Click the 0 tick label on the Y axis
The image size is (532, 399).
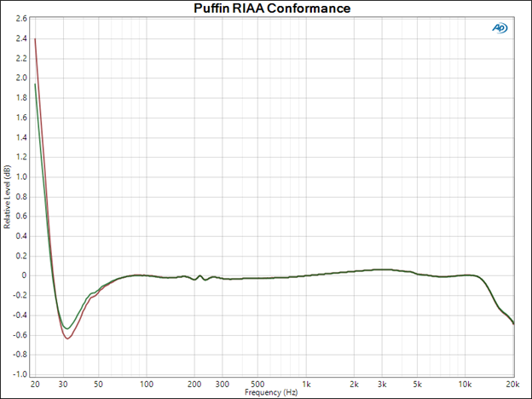click(24, 275)
